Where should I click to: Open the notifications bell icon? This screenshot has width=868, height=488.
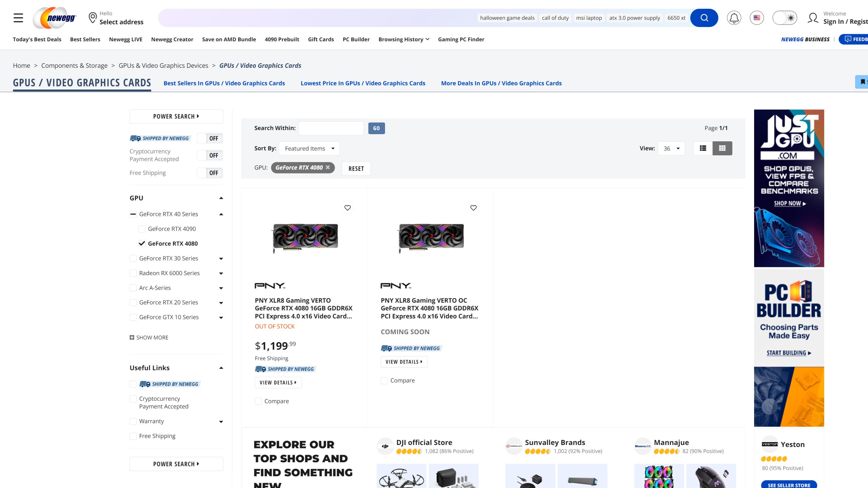tap(734, 18)
